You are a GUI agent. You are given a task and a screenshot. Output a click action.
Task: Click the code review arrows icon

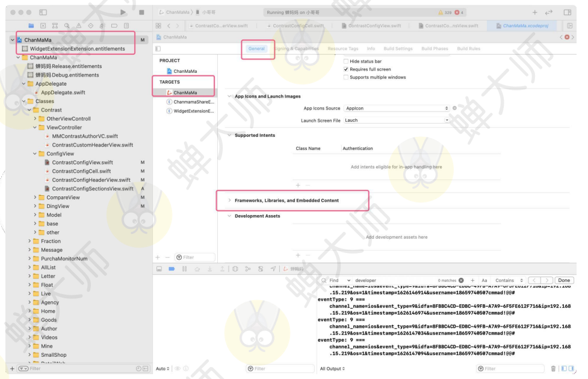(549, 13)
